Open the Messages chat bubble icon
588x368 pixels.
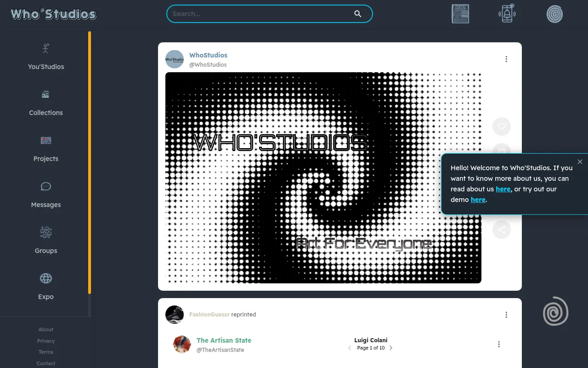pos(46,186)
